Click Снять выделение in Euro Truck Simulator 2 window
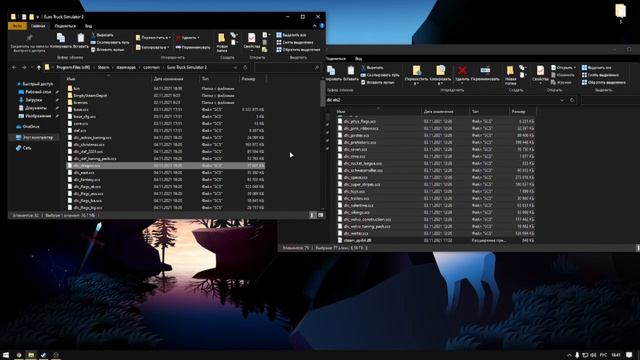 click(295, 42)
